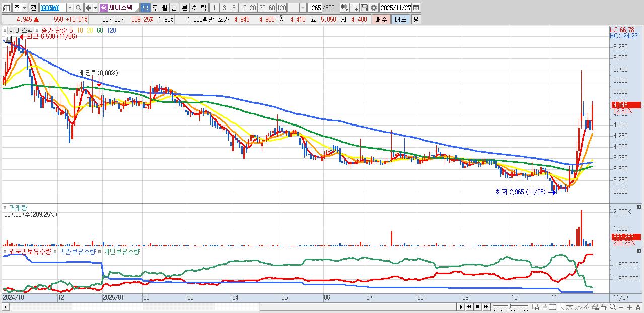This screenshot has width=644, height=313.
Task: Click the 매도 sell button
Action: (400, 19)
